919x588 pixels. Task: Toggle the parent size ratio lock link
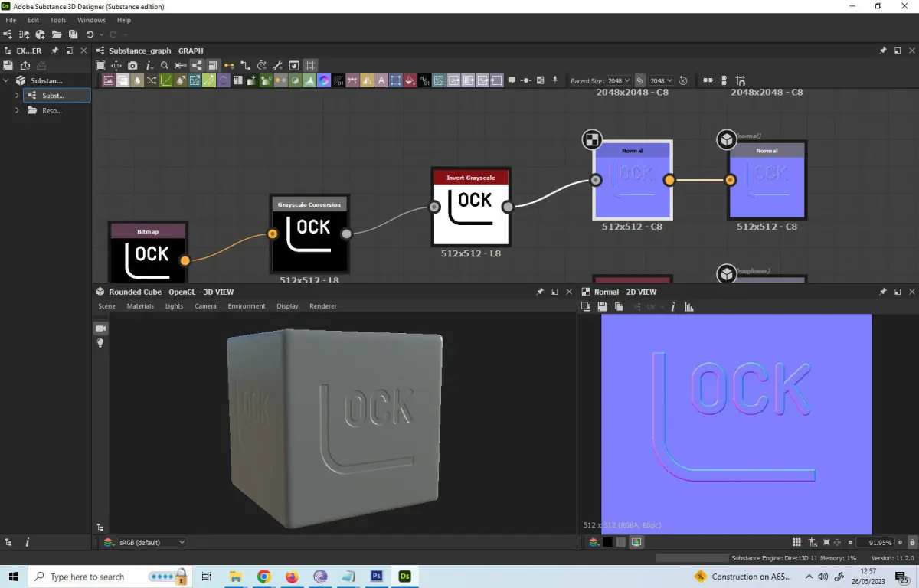(640, 80)
